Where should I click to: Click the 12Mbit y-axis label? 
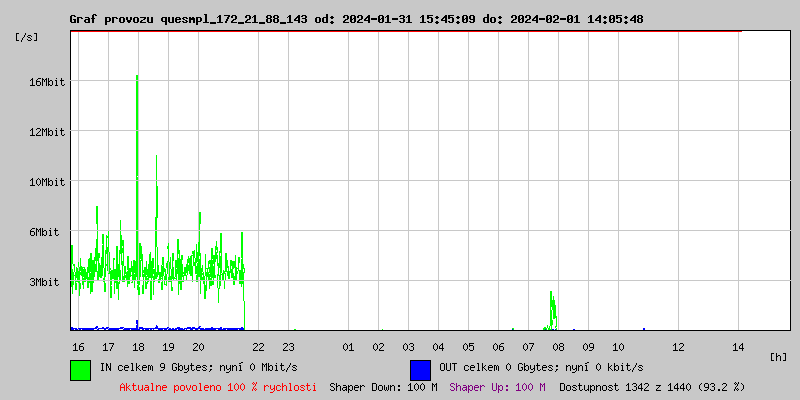tap(45, 132)
